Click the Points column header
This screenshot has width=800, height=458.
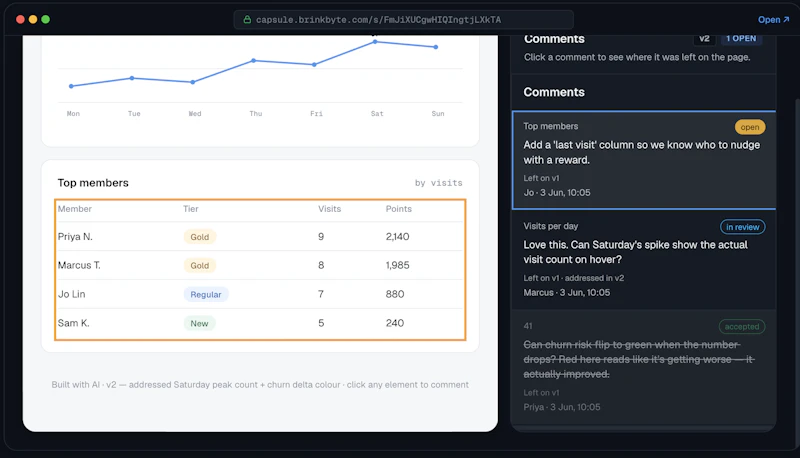tap(398, 209)
